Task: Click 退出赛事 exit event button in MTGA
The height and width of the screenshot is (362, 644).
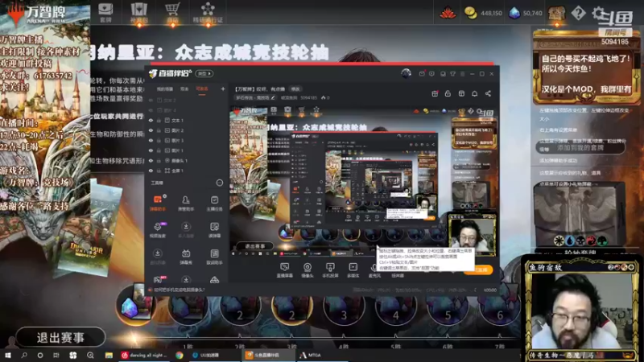Action: coord(60,337)
